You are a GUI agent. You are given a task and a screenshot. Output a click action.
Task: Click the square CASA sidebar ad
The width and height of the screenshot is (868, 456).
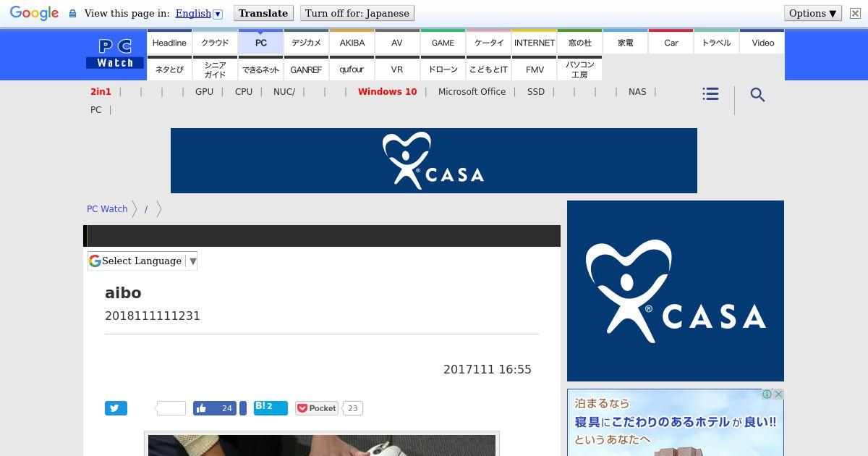point(676,291)
